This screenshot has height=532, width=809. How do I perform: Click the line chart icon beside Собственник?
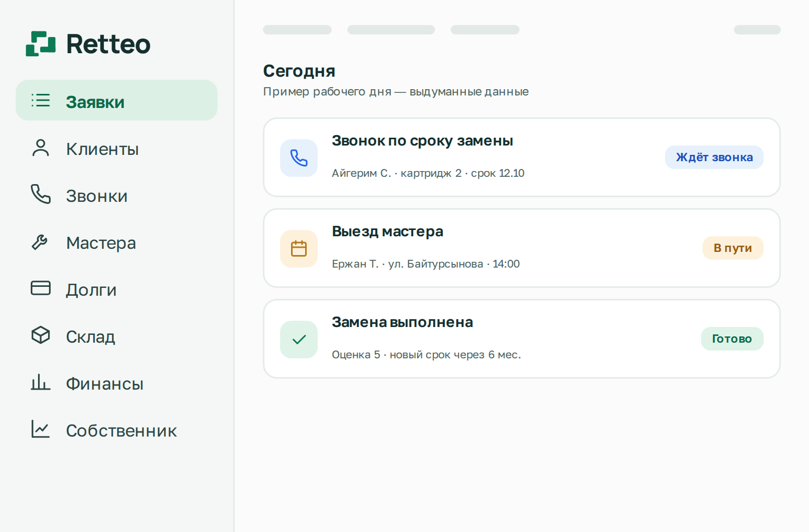click(41, 429)
